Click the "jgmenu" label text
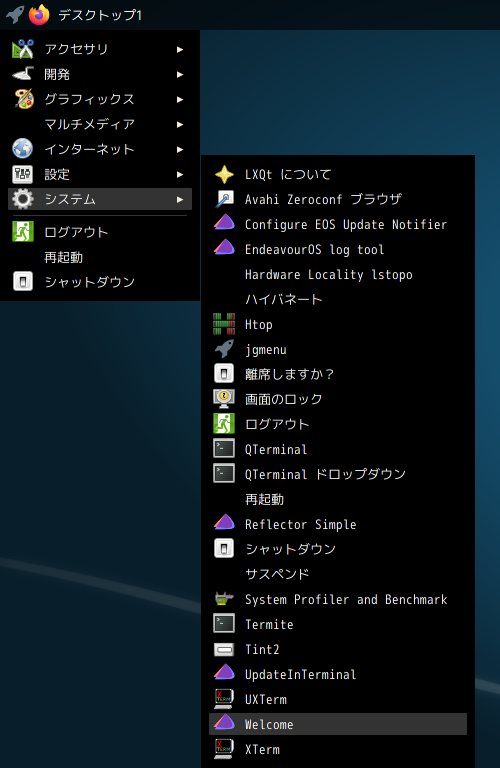 click(x=266, y=350)
